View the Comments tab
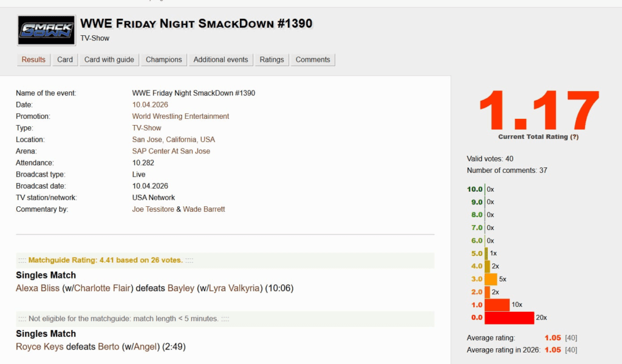Viewport: 622px width, 364px height. pos(313,60)
